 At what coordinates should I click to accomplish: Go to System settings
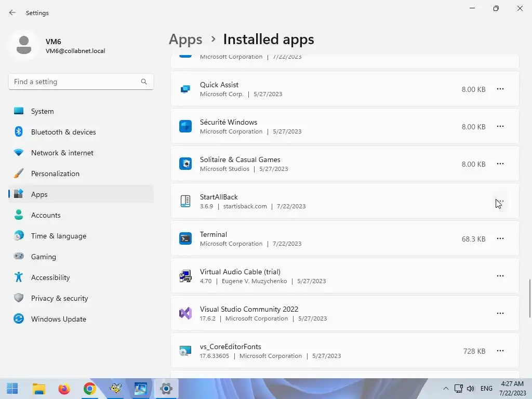(x=81, y=111)
